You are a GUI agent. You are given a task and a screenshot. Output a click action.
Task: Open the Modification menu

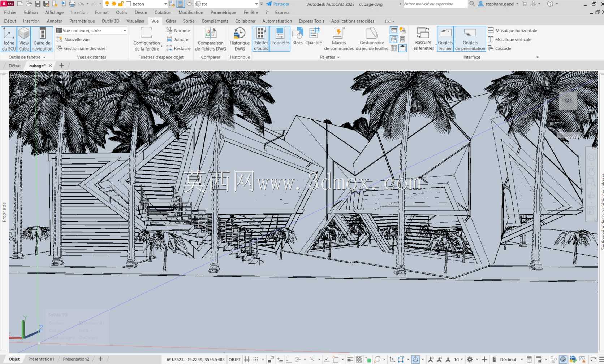(x=191, y=12)
